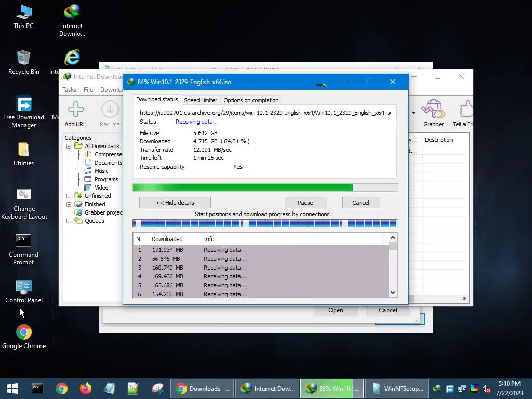This screenshot has width=532, height=399.
Task: Click the Downloaded column header
Action: (x=175, y=239)
